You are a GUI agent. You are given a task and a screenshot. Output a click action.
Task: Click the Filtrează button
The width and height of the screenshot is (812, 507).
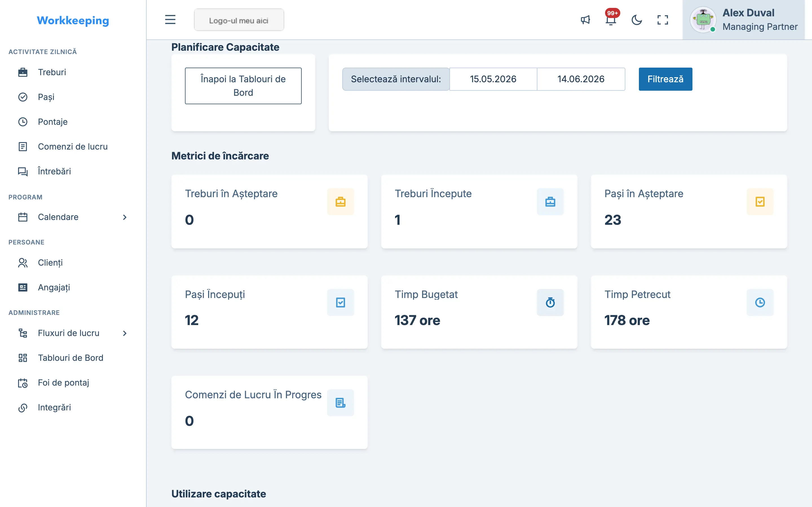click(x=665, y=79)
